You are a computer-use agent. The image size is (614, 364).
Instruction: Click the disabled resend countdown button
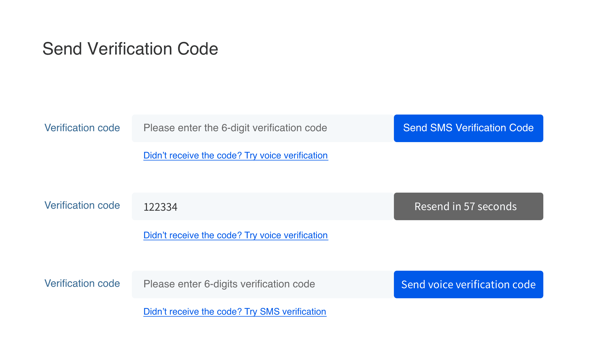pos(468,206)
